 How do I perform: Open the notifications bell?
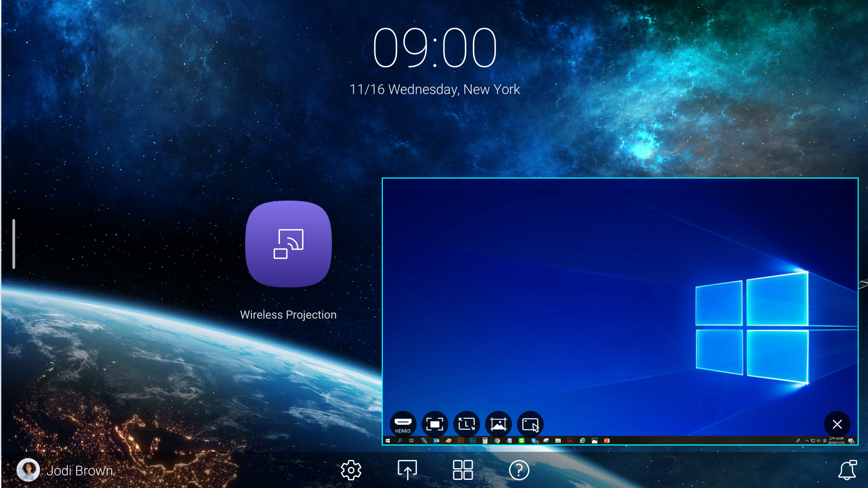847,470
